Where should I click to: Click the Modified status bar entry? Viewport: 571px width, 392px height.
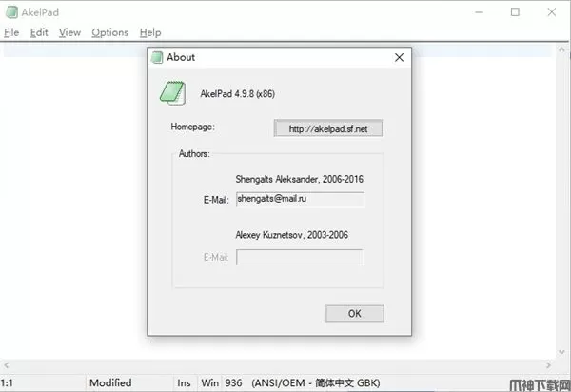[x=110, y=382]
